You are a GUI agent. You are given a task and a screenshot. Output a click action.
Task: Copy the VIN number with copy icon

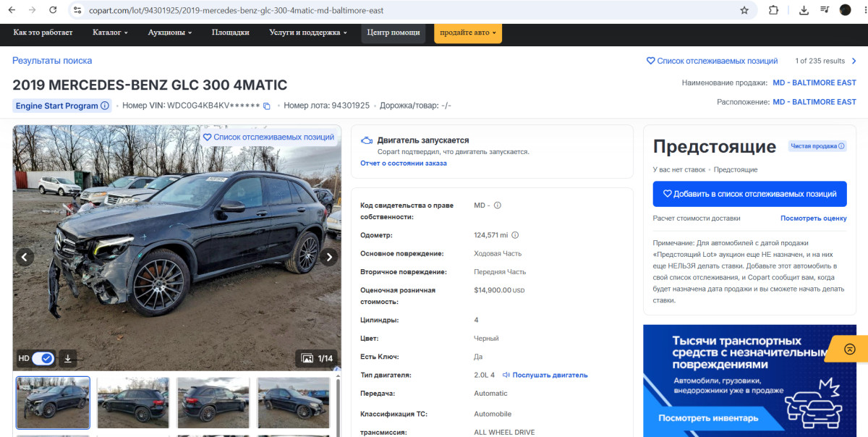(266, 106)
